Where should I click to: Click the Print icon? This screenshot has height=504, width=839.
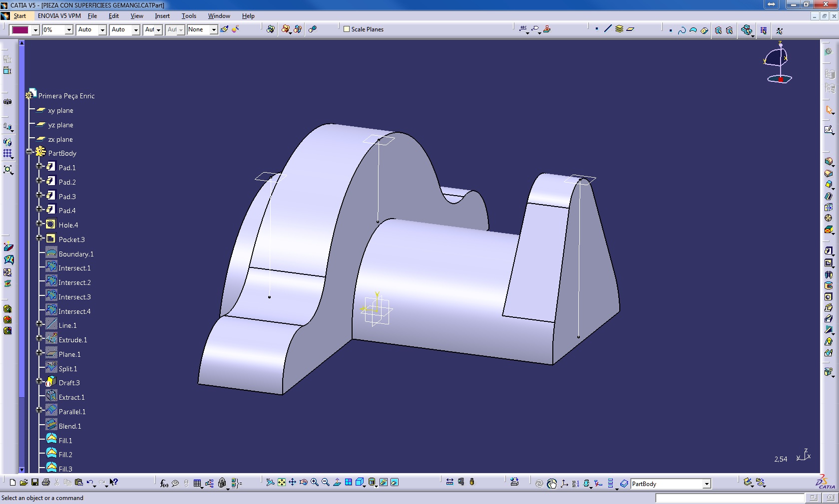coord(46,482)
